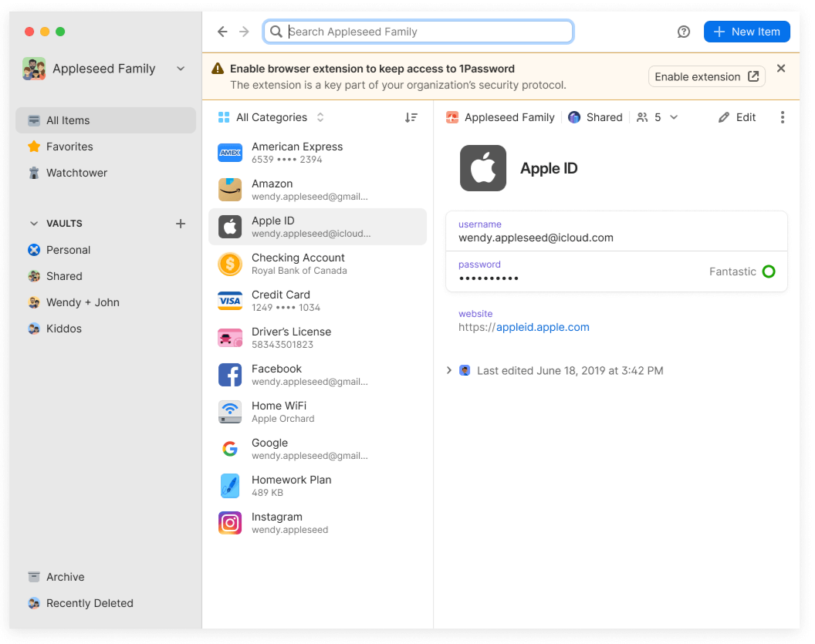The width and height of the screenshot is (815, 644).
Task: Go forward with the right arrow
Action: click(245, 32)
